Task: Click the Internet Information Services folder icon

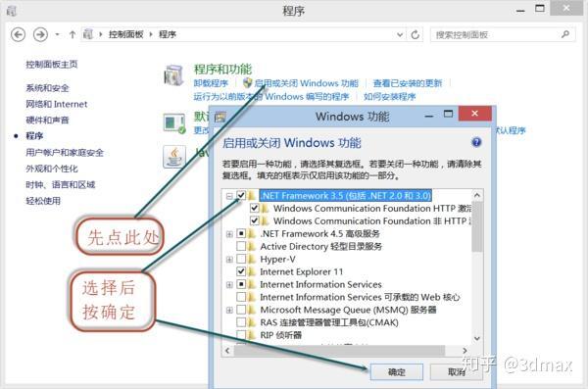Action: tap(252, 284)
